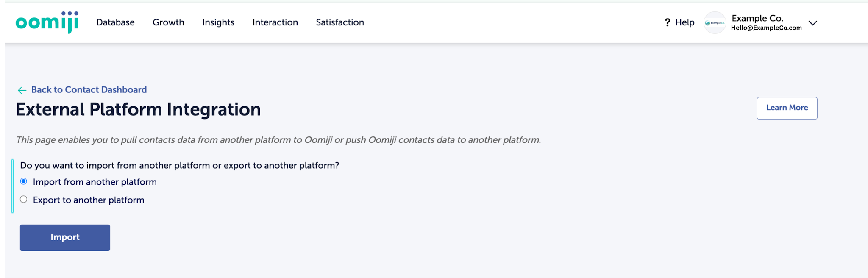
Task: Click the question mark help icon
Action: tap(668, 22)
